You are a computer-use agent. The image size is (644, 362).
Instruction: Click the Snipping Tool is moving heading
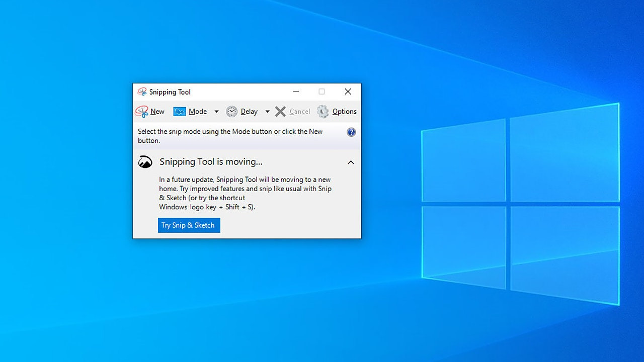(211, 162)
